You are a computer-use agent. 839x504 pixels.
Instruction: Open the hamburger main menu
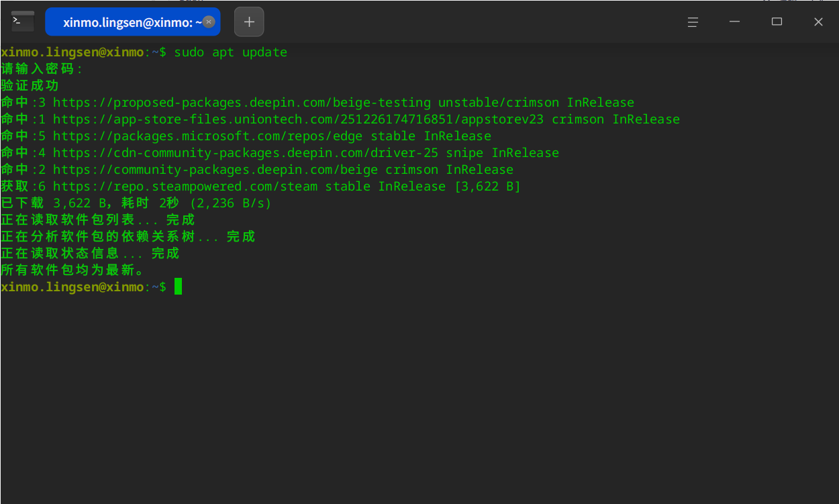click(693, 21)
